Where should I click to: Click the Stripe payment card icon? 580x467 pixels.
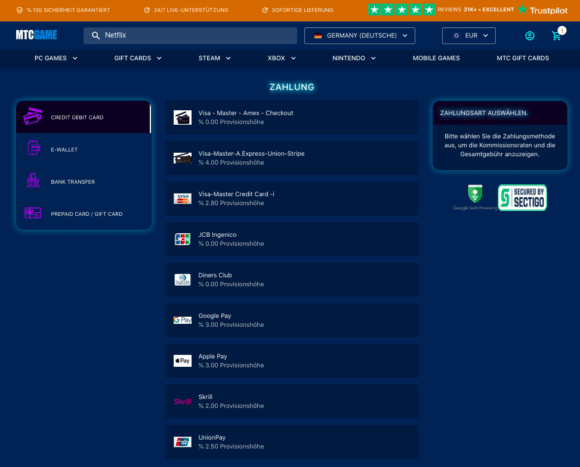click(183, 158)
